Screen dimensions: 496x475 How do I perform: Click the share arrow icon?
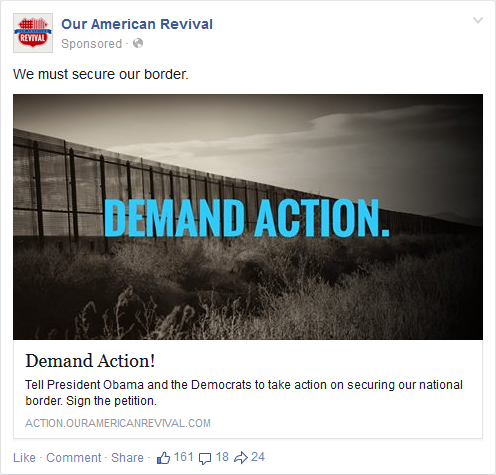click(x=241, y=458)
